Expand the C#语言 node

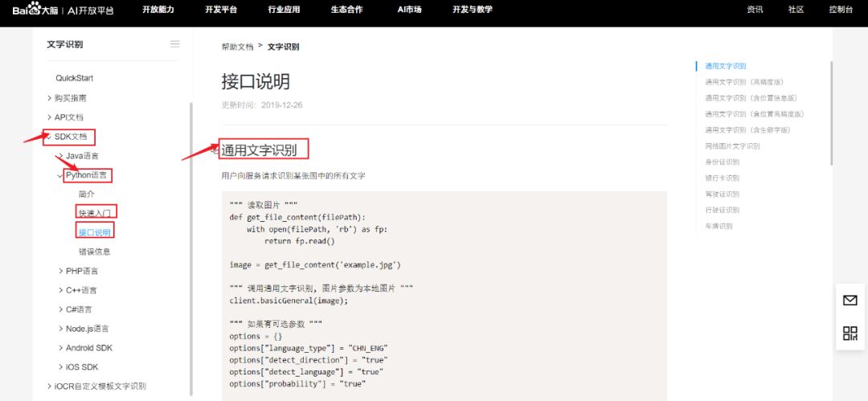coord(61,309)
